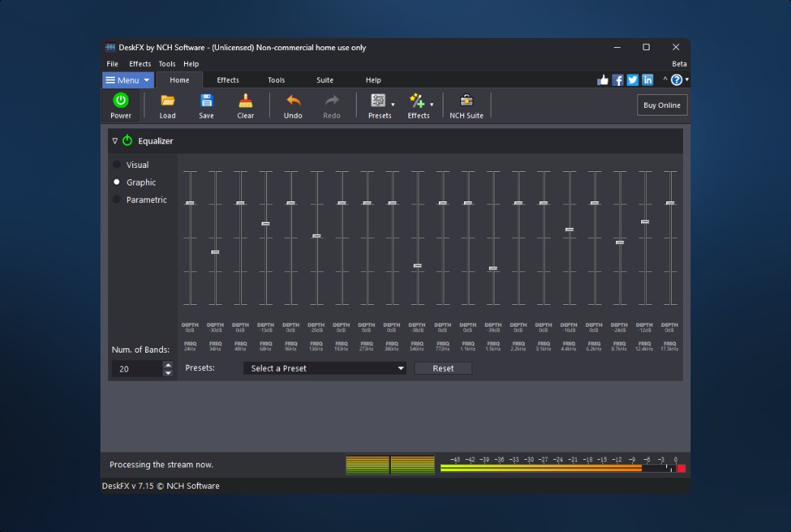This screenshot has width=791, height=532.
Task: Click the Save disk icon
Action: point(206,101)
